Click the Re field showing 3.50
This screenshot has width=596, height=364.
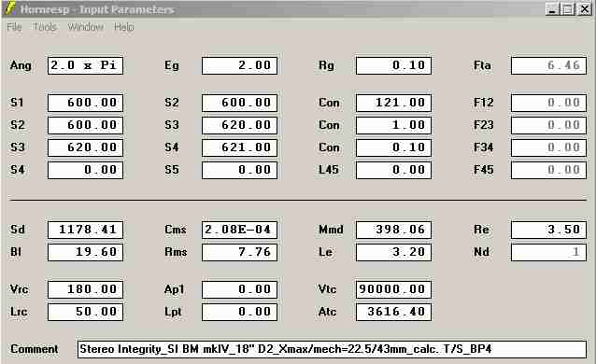coord(548,230)
